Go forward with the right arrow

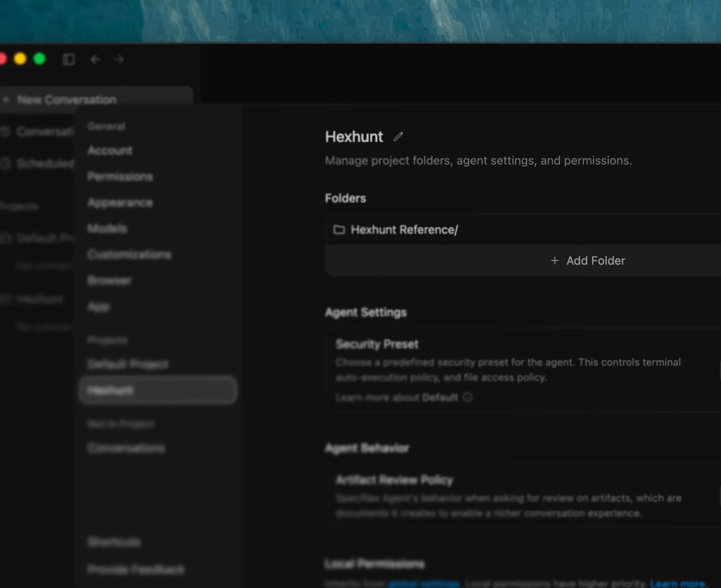click(x=119, y=60)
